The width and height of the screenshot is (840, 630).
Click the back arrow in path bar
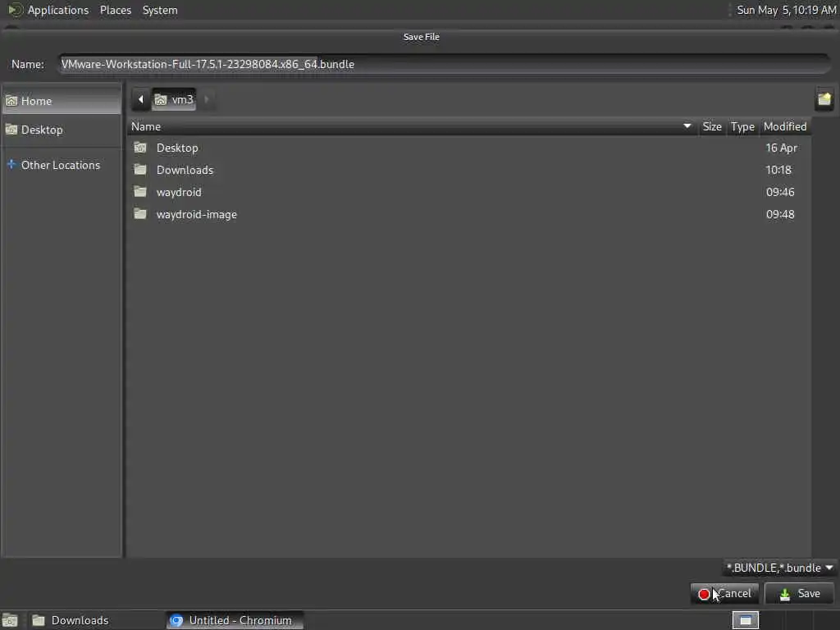tap(141, 99)
